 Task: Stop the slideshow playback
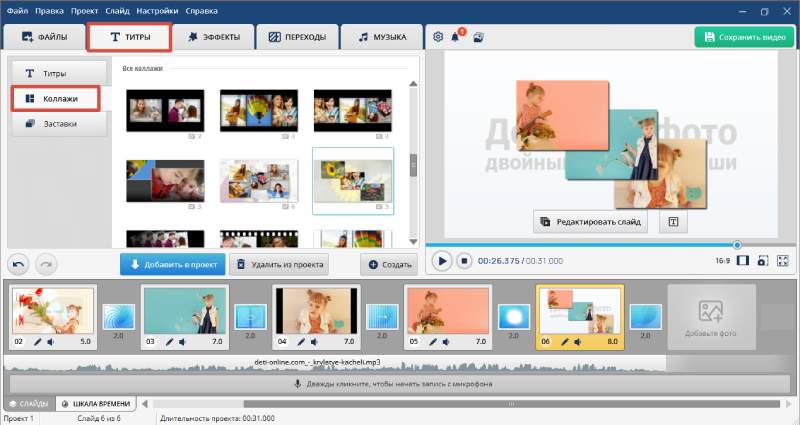coord(464,261)
